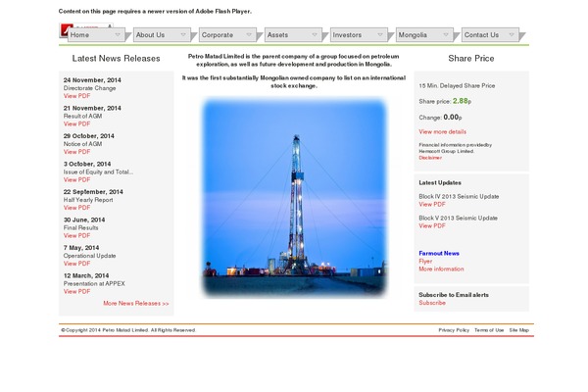Screen dimensions: 588x392
Task: Select the 12 March, 2014 date
Action: tap(86, 275)
